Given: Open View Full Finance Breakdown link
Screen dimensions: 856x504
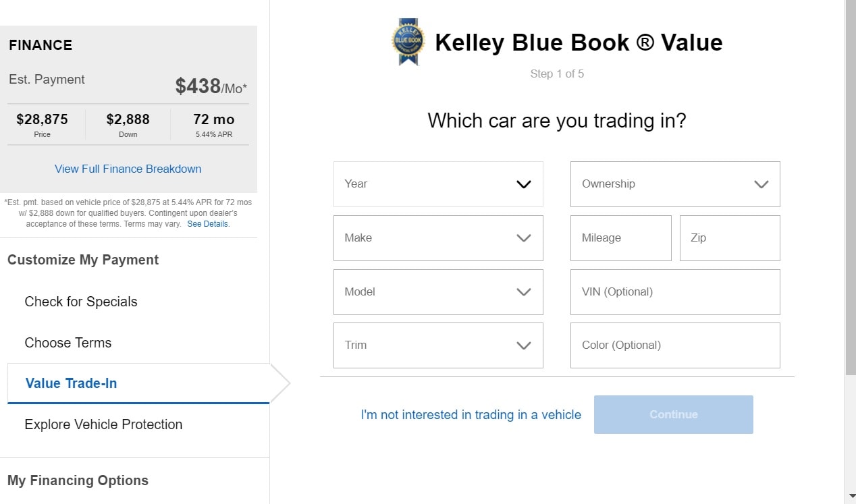Looking at the screenshot, I should 128,169.
